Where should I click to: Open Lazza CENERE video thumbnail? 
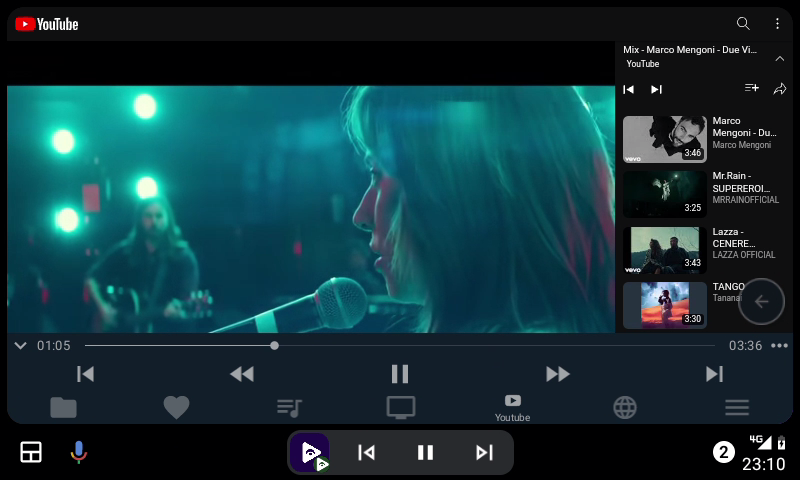[664, 250]
